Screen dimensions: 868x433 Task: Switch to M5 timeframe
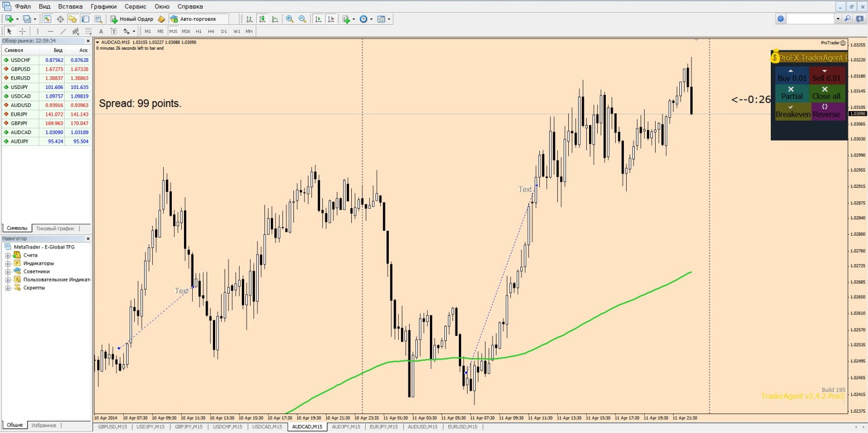pos(160,31)
